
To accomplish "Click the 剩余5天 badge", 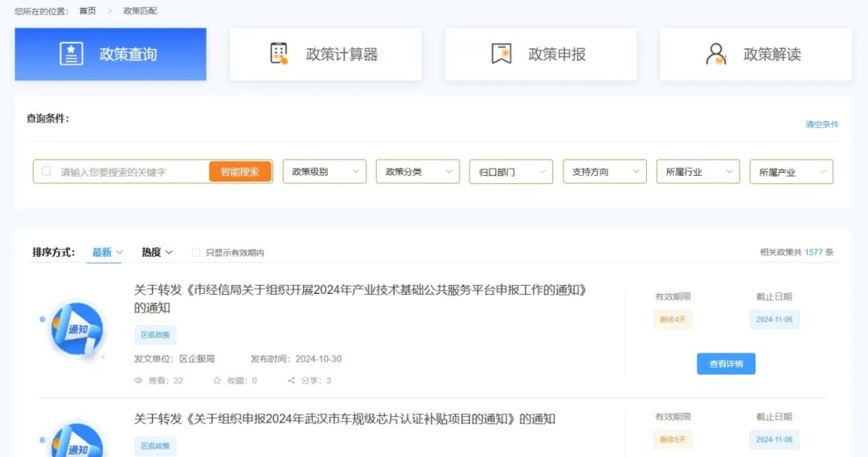I will pyautogui.click(x=673, y=439).
